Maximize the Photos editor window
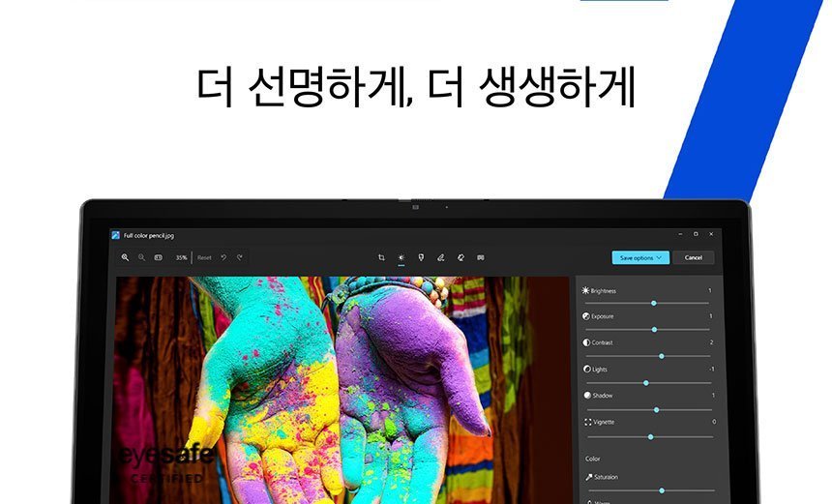Screen dimensions: 832x504 [x=696, y=234]
